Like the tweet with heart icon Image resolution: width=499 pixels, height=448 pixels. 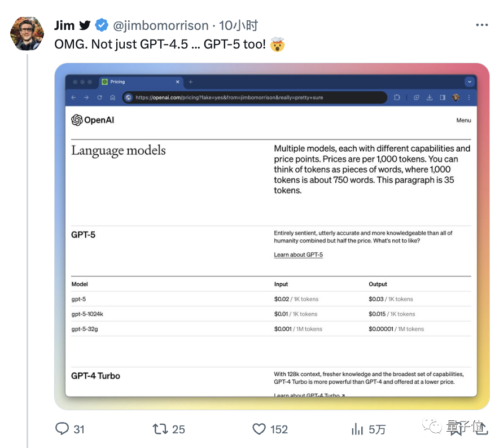tap(259, 429)
